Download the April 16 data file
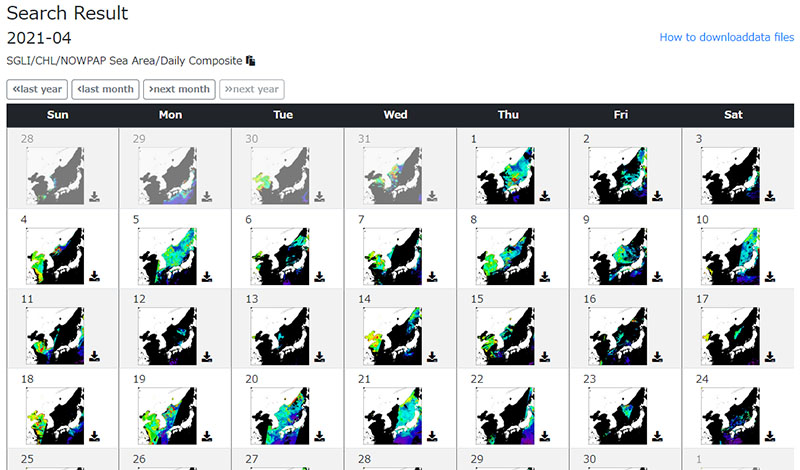This screenshot has width=800, height=470. (x=658, y=356)
